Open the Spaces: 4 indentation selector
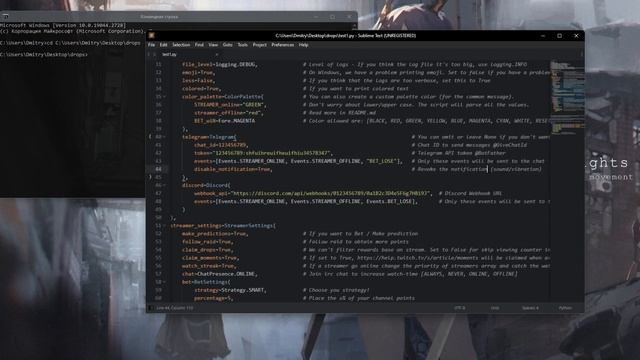 coord(530,308)
